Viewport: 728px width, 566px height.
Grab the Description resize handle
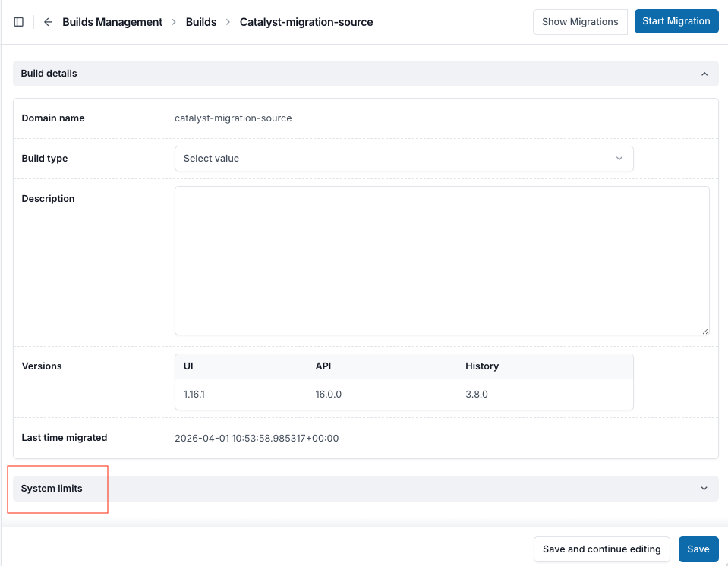point(705,331)
